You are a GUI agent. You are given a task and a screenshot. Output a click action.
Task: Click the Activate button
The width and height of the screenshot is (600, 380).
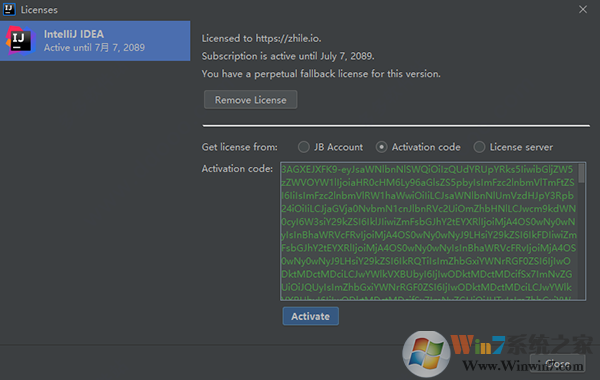[310, 316]
